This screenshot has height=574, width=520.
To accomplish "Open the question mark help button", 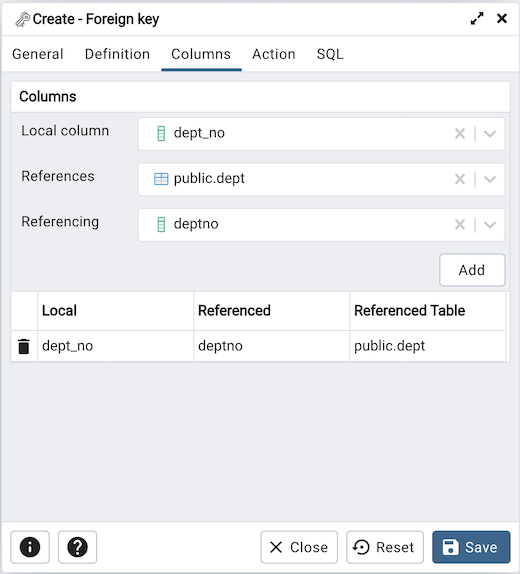I will click(x=77, y=547).
